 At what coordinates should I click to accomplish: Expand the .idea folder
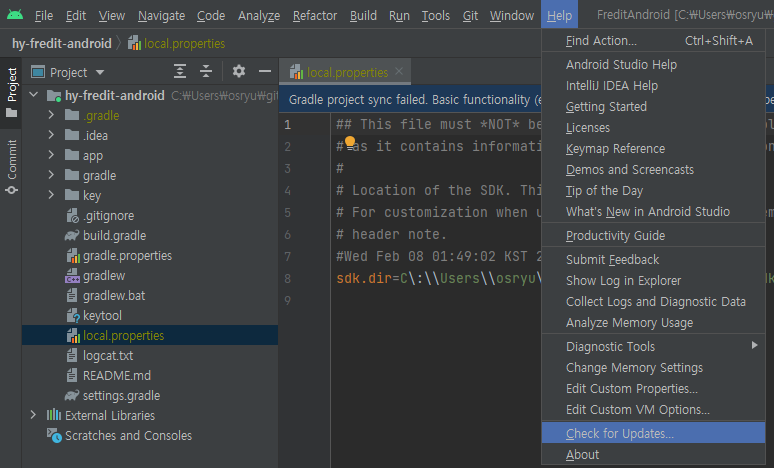tap(51, 135)
